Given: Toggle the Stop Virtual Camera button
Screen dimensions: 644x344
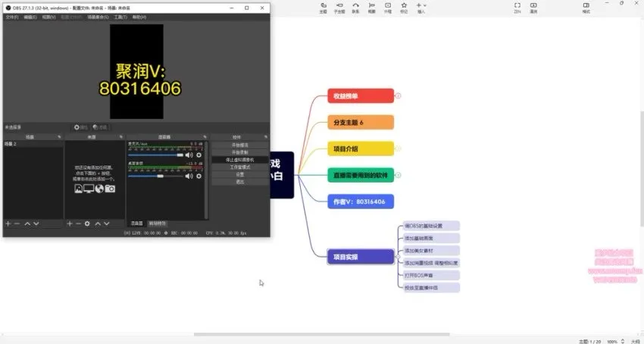Looking at the screenshot, I should pyautogui.click(x=239, y=160).
